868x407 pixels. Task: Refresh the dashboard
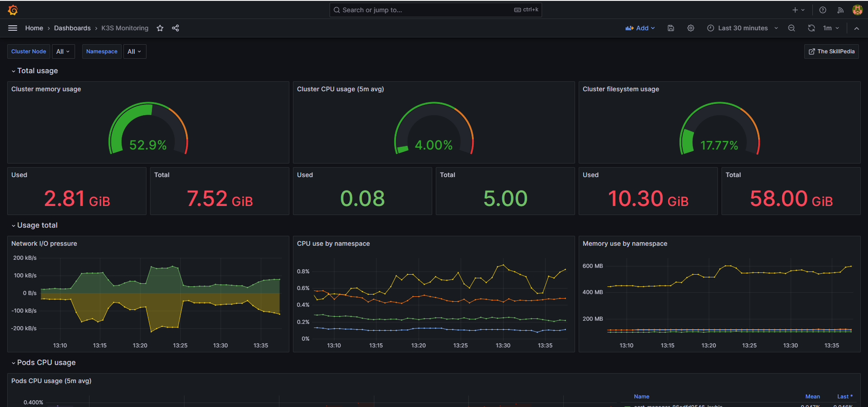click(x=811, y=28)
